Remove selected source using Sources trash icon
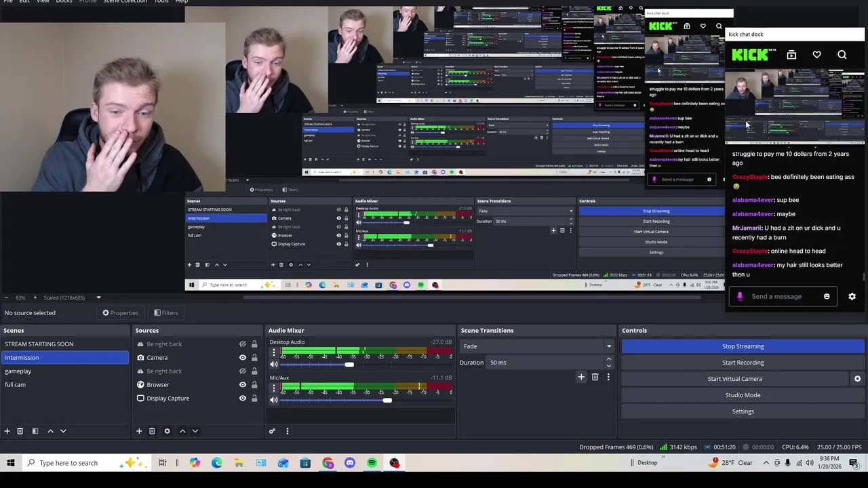 click(152, 431)
